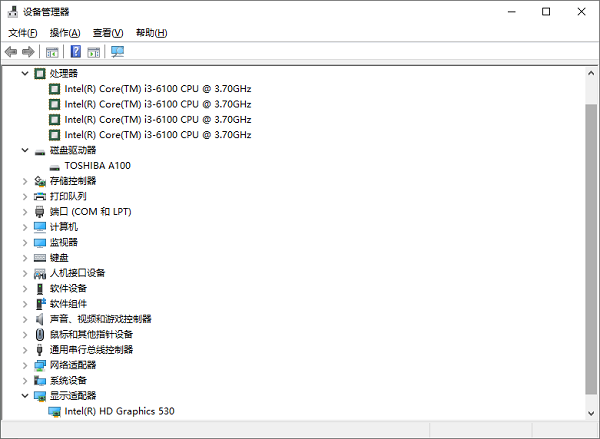The image size is (600, 439).
Task: Open the 文件(F) menu
Action: (x=22, y=33)
